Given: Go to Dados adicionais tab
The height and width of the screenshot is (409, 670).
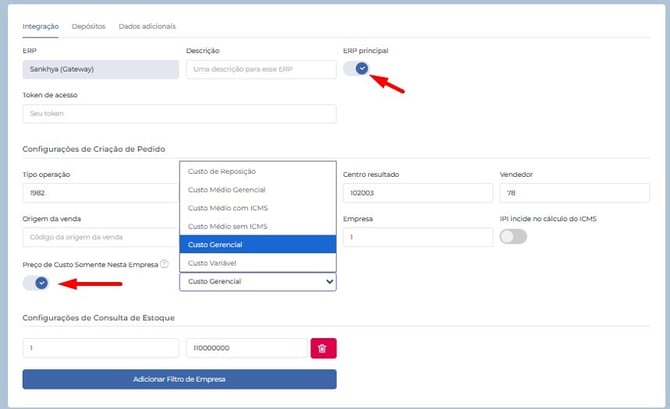Looking at the screenshot, I should tap(147, 26).
